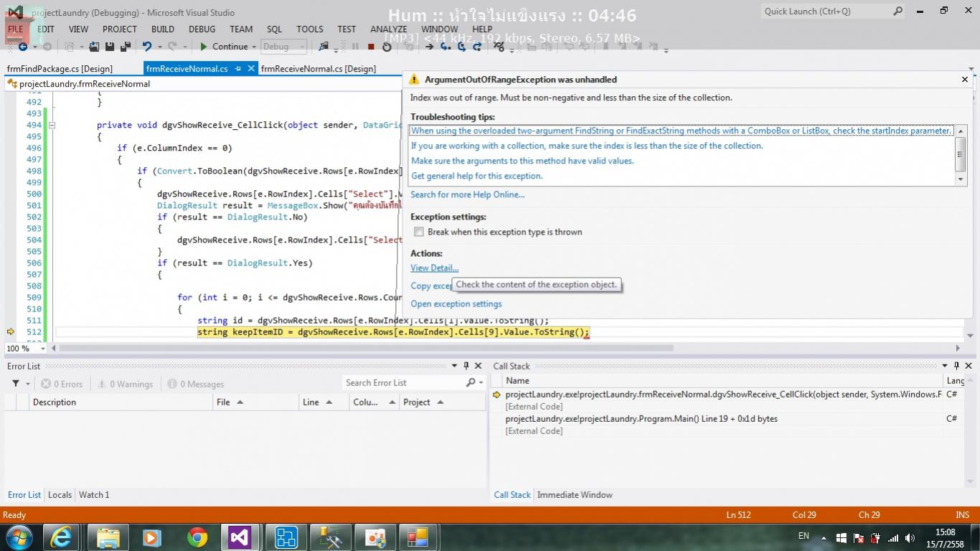Image resolution: width=980 pixels, height=551 pixels.
Task: Click the Windows Media Player taskbar icon
Action: 152,537
